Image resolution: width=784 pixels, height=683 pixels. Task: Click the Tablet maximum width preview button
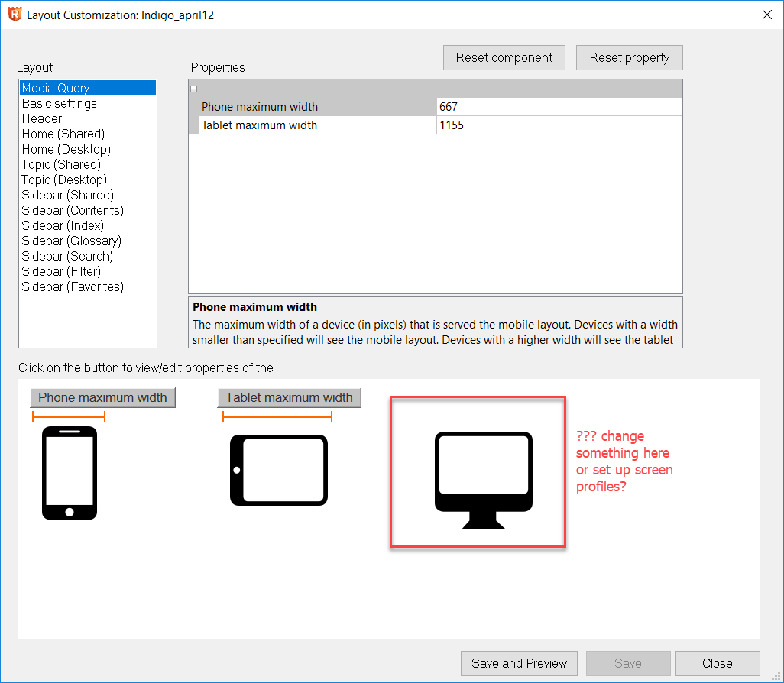click(x=289, y=397)
